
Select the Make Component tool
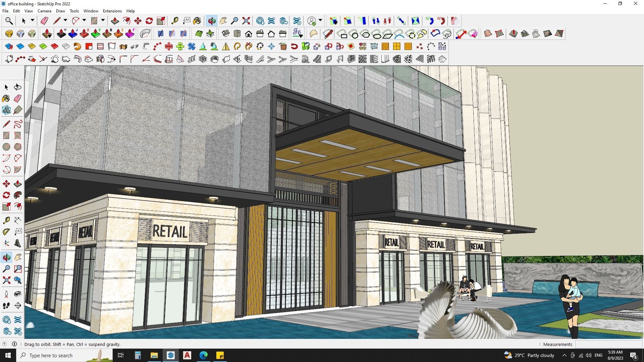(6, 110)
